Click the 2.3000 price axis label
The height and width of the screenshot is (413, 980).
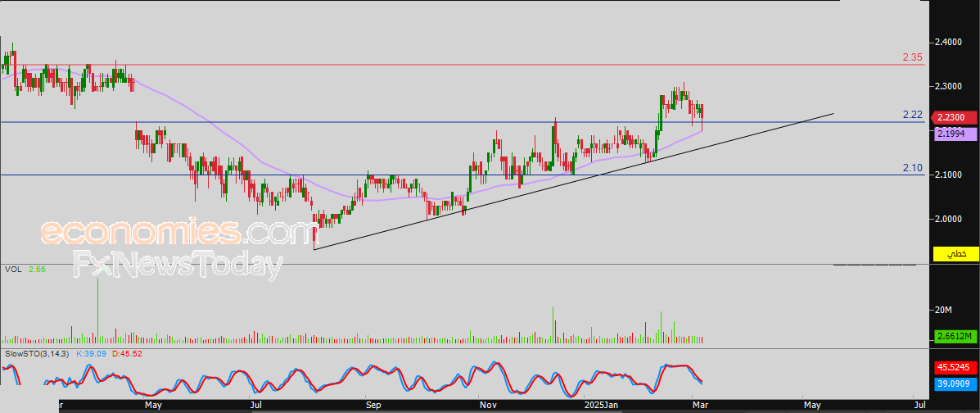[949, 86]
